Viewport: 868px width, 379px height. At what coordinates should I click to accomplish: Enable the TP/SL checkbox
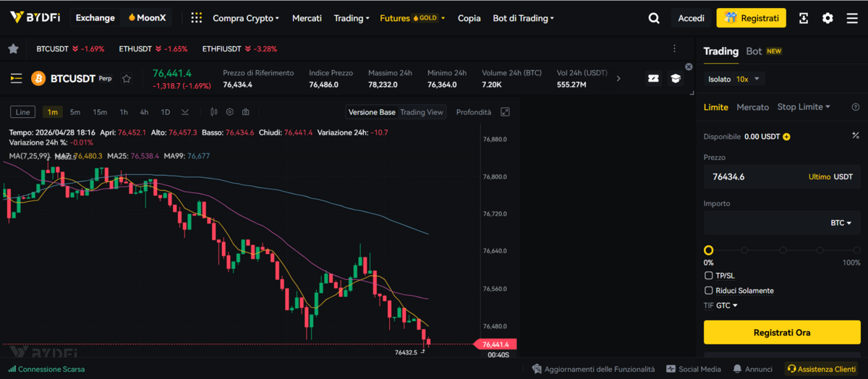(x=708, y=276)
